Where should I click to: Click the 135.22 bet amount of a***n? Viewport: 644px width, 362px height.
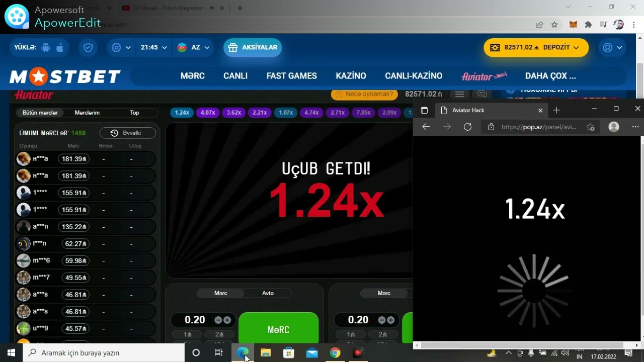click(73, 227)
